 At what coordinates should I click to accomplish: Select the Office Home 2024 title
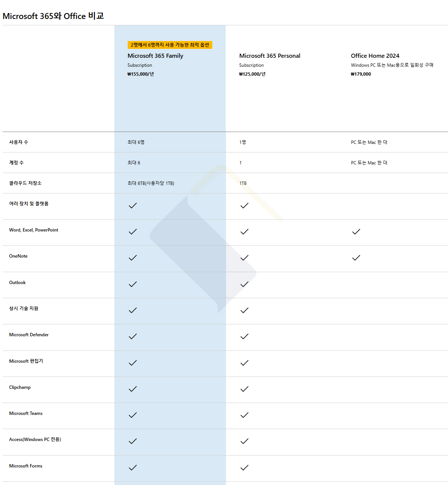(375, 56)
